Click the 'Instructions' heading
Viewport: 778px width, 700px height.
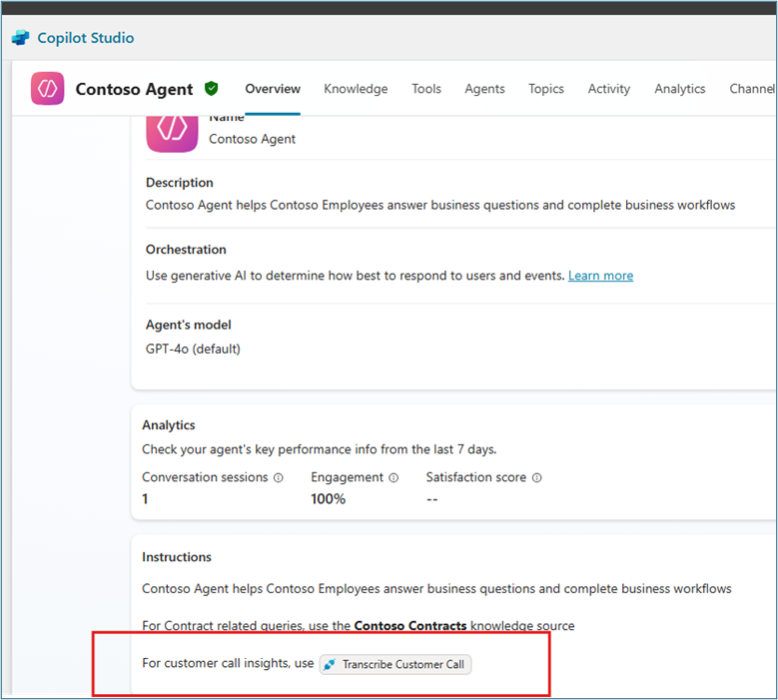(176, 557)
